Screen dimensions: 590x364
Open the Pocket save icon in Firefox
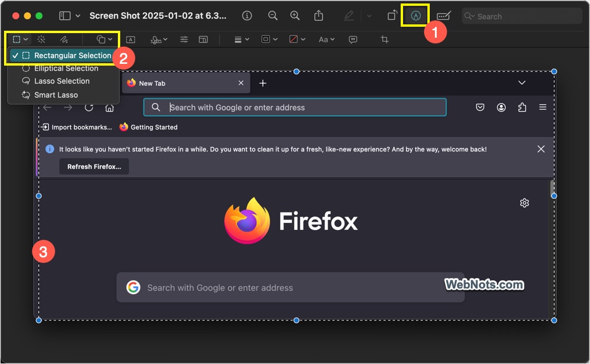pos(480,107)
